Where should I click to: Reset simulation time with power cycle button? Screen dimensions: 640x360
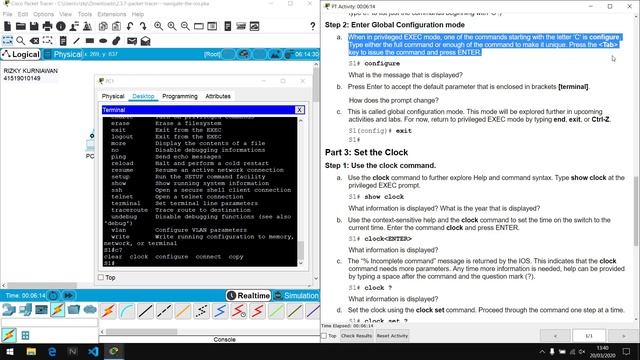(53, 296)
